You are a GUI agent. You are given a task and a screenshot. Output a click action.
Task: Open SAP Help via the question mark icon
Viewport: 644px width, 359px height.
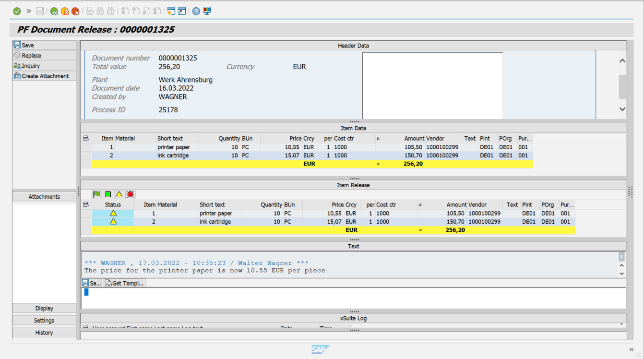196,11
